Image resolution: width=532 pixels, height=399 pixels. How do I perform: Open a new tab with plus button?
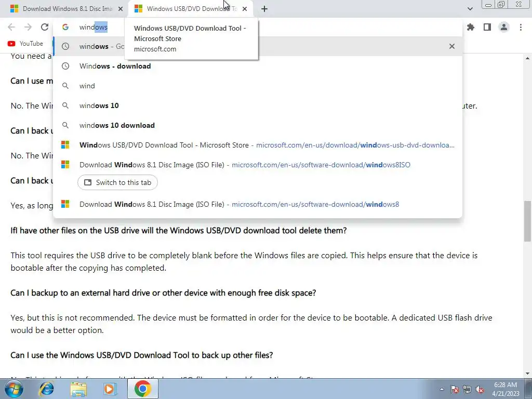[264, 9]
